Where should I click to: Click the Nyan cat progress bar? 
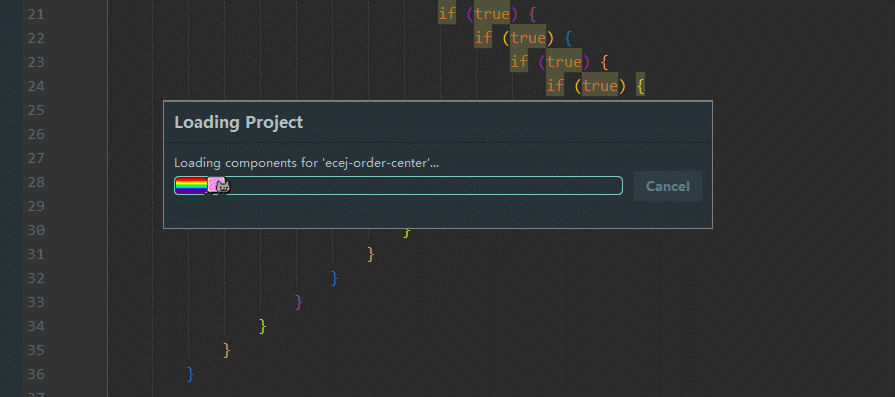[x=398, y=185]
